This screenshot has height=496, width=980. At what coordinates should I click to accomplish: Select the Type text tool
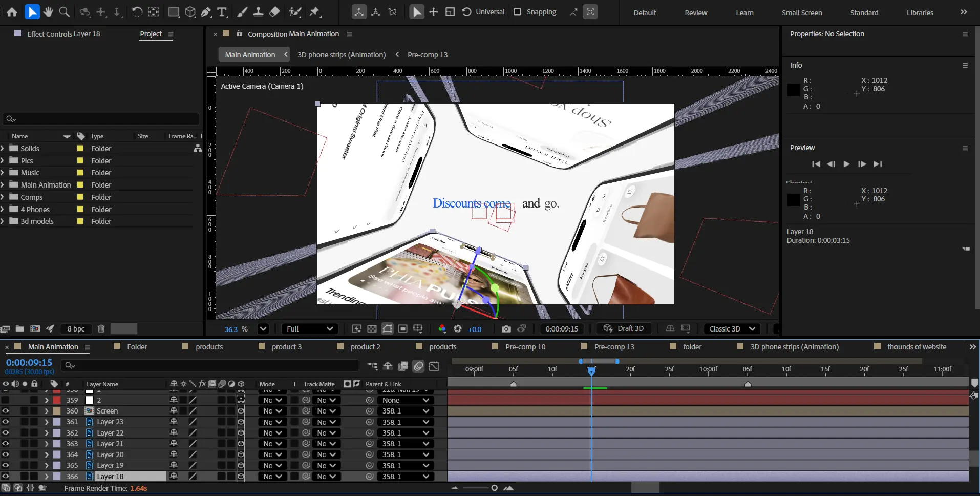pos(222,12)
